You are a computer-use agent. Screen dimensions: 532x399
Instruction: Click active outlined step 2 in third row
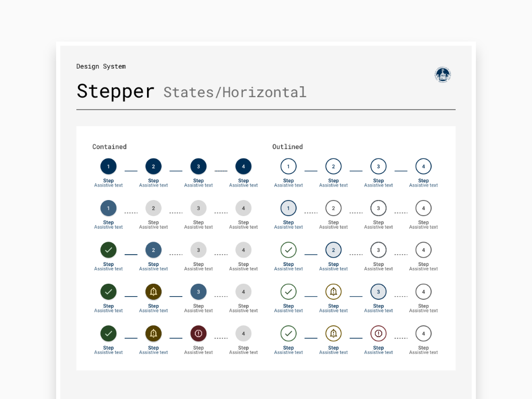click(334, 250)
